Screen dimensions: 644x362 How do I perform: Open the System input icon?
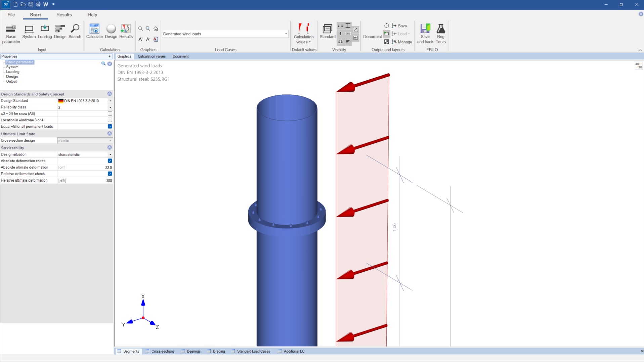(29, 32)
